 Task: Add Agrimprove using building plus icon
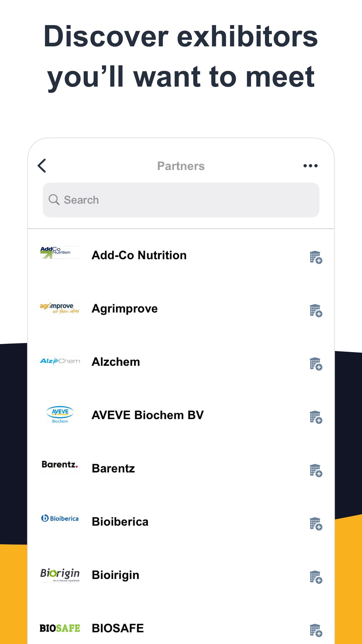tap(316, 310)
